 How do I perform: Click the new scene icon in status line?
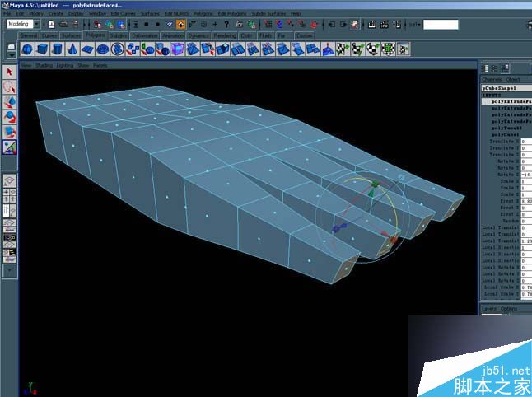tap(52, 24)
